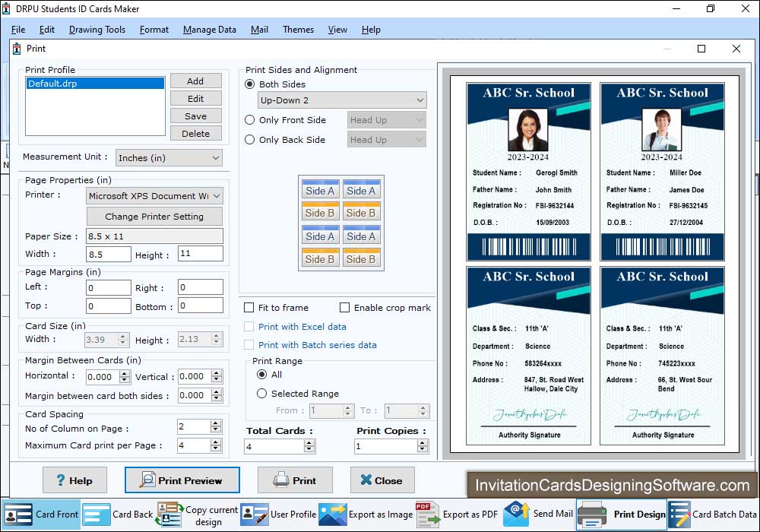Open Card Back view icon
Image resolution: width=760 pixels, height=532 pixels.
(x=96, y=514)
